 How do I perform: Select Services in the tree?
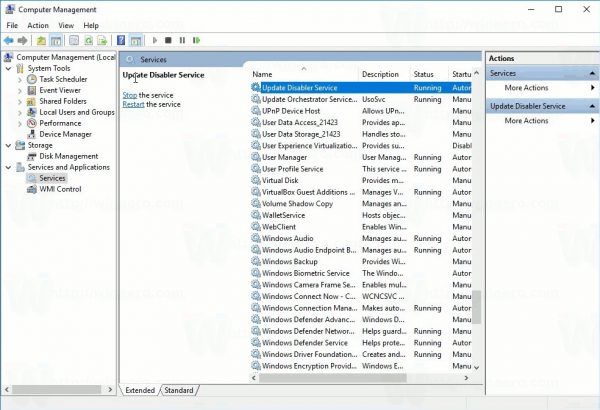click(x=52, y=178)
